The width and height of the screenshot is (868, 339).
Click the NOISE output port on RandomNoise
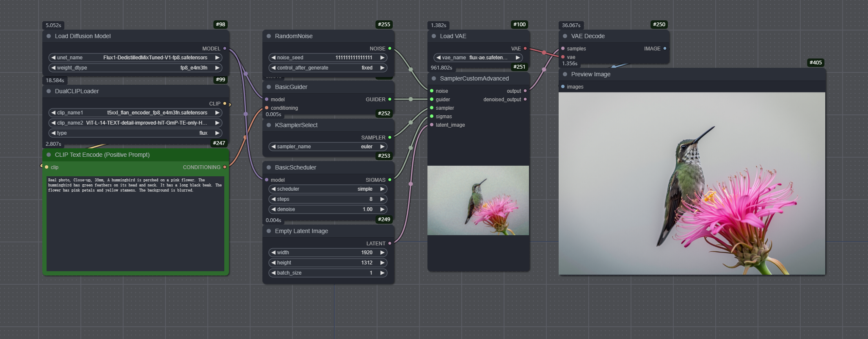click(x=390, y=49)
